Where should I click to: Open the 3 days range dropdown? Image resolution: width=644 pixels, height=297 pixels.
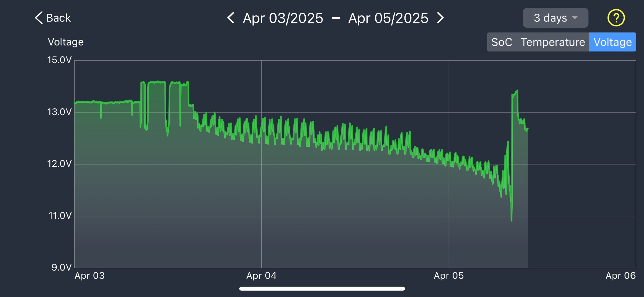point(555,18)
